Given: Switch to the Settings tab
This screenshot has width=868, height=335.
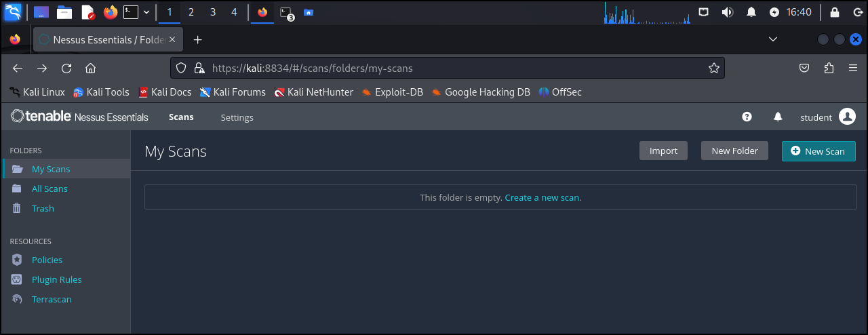Looking at the screenshot, I should coord(237,117).
